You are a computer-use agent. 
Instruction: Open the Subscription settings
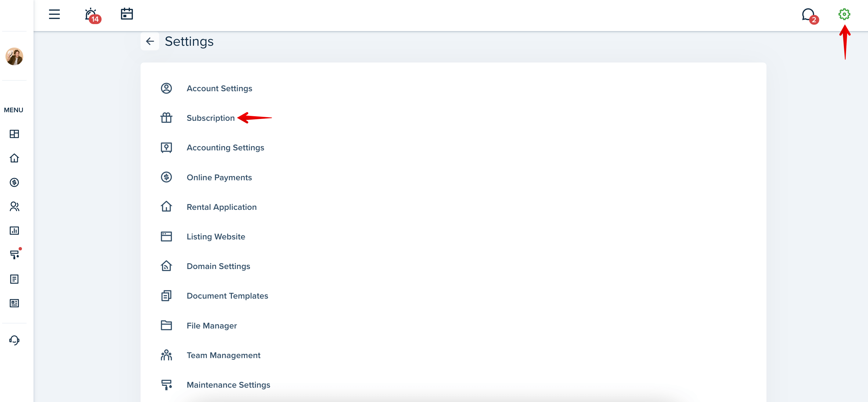coord(211,118)
